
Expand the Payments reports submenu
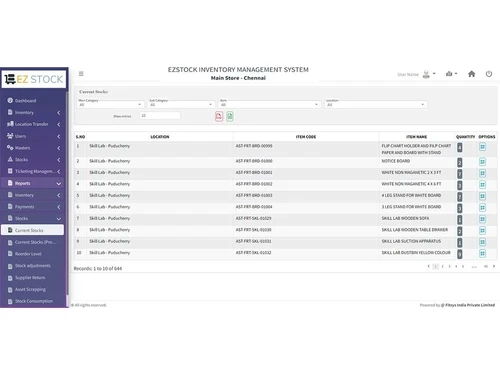pyautogui.click(x=33, y=207)
